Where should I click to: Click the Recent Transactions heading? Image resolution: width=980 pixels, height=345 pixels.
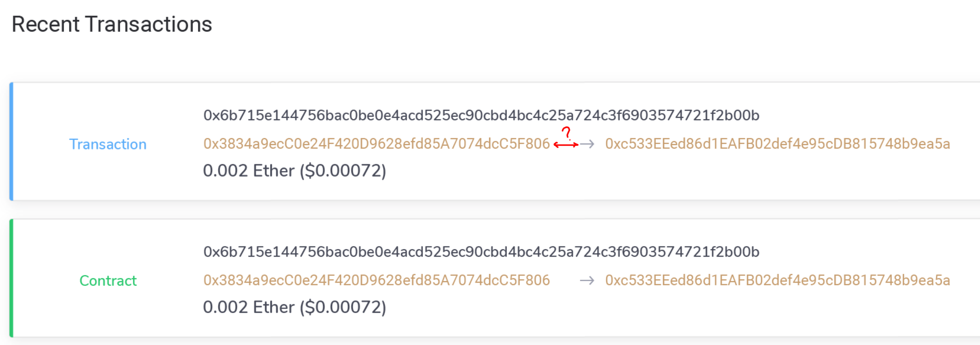click(112, 24)
